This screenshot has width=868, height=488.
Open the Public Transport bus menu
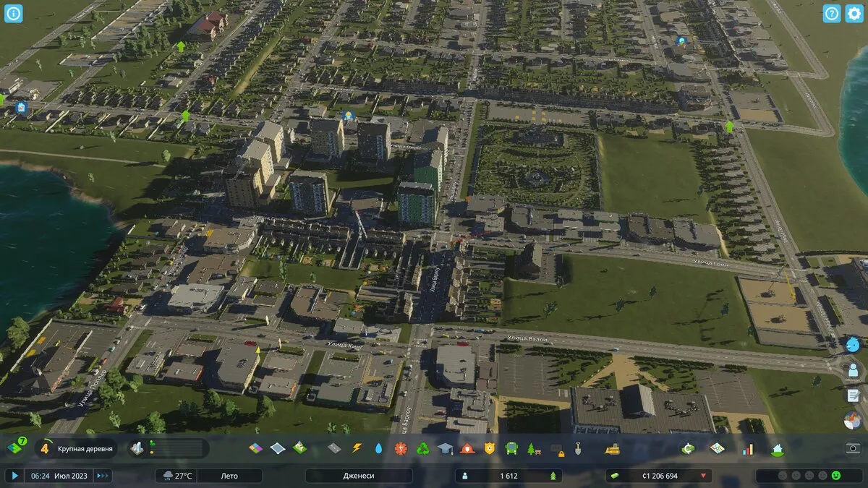[x=511, y=448]
